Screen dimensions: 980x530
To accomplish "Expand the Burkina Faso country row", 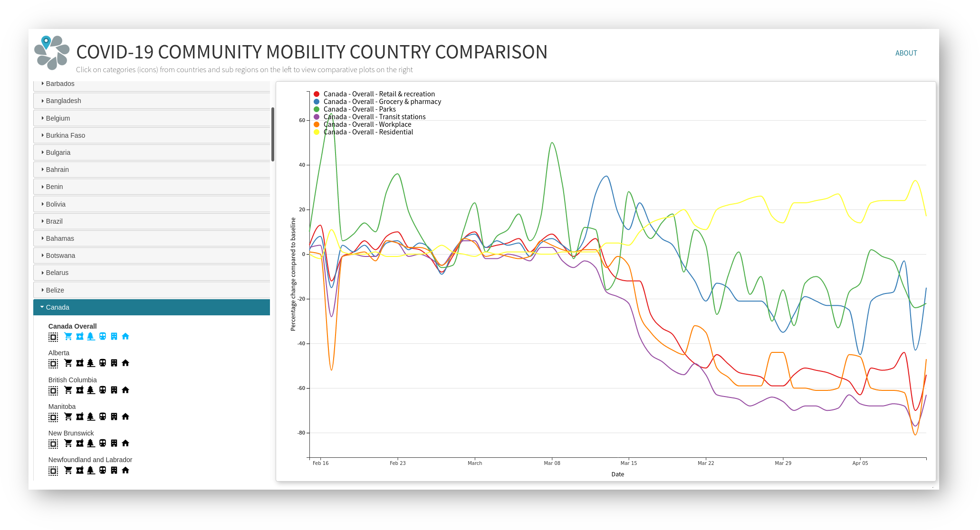I will pyautogui.click(x=152, y=135).
